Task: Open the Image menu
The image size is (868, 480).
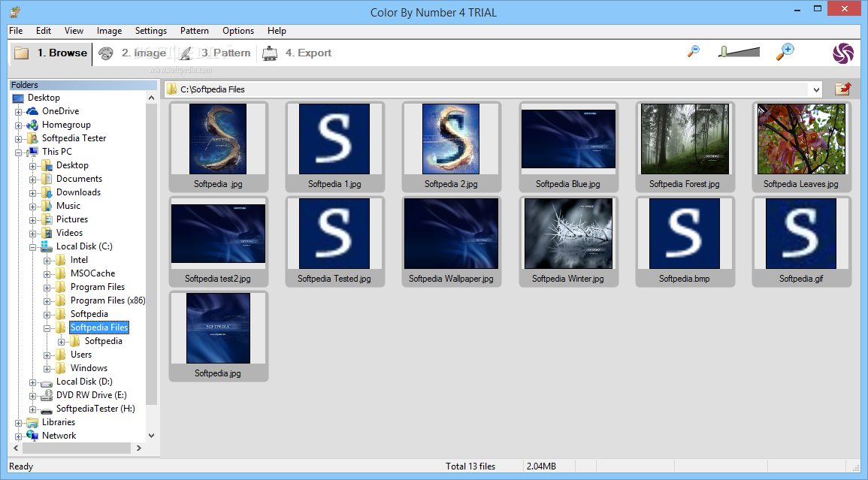Action: click(x=109, y=31)
